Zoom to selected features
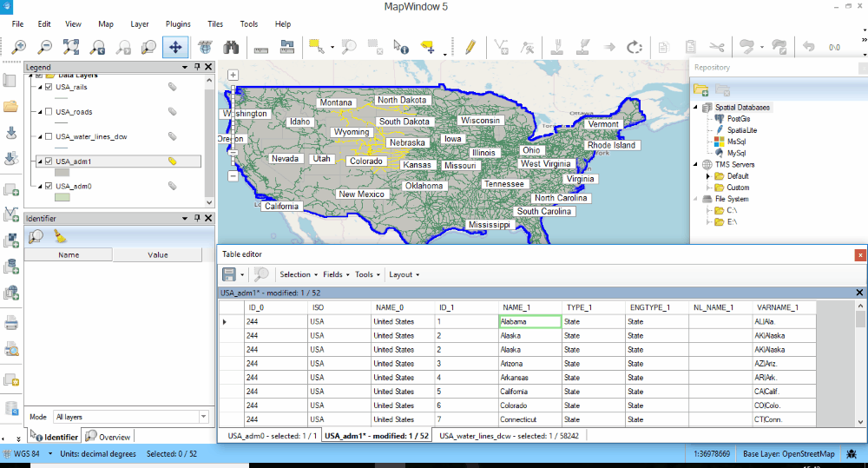 pos(349,47)
